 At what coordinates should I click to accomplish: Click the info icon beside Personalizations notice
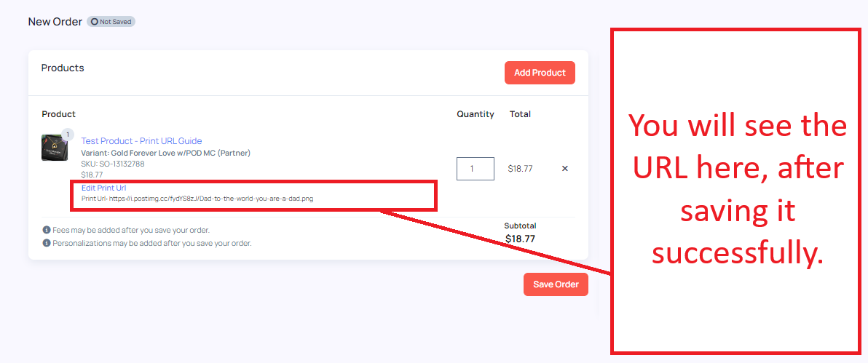[47, 243]
